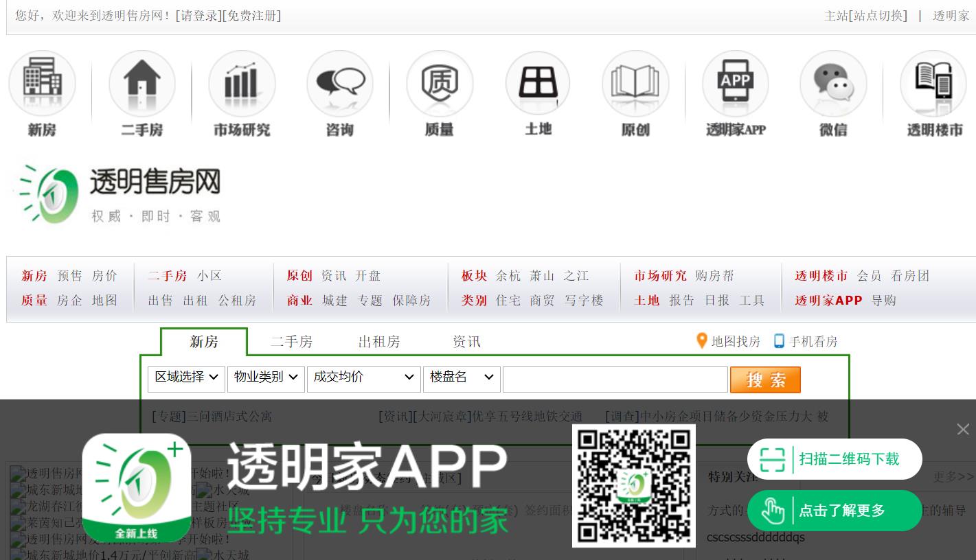Click the orange 搜索 button
976x560 pixels.
tap(765, 380)
